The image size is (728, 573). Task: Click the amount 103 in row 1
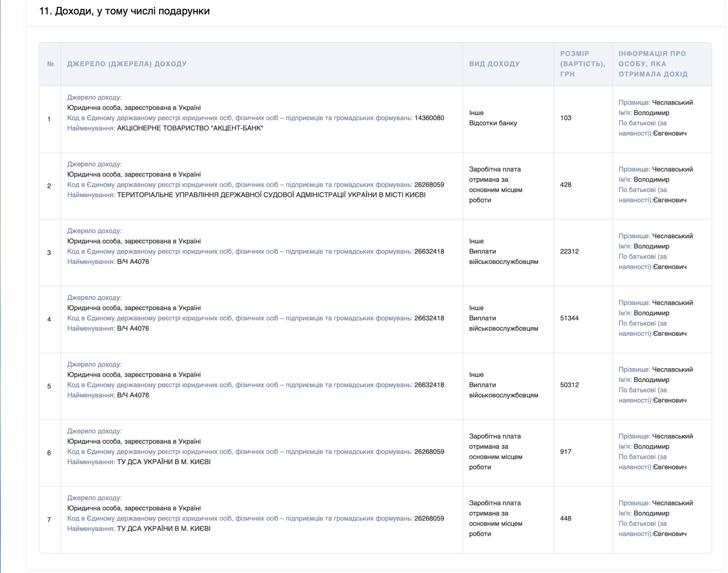pos(566,118)
